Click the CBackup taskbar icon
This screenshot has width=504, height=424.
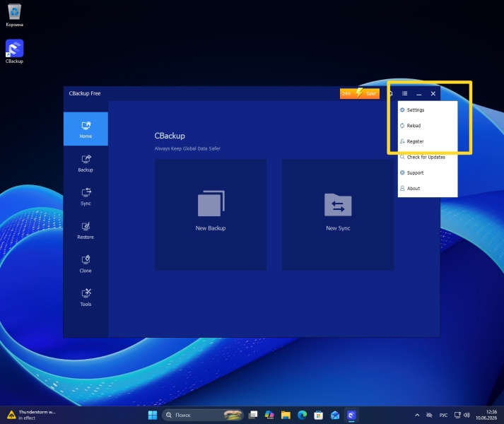[x=351, y=415]
